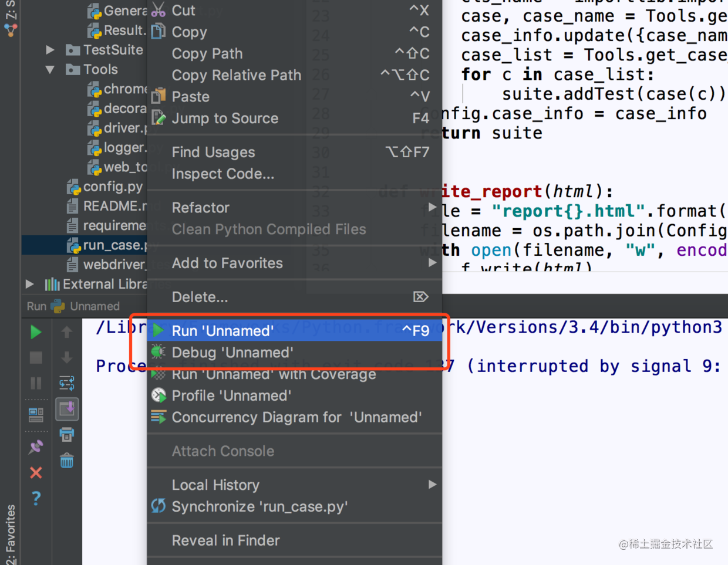The width and height of the screenshot is (728, 565).
Task: Click the delete key symbol beside Delete...
Action: point(420,297)
